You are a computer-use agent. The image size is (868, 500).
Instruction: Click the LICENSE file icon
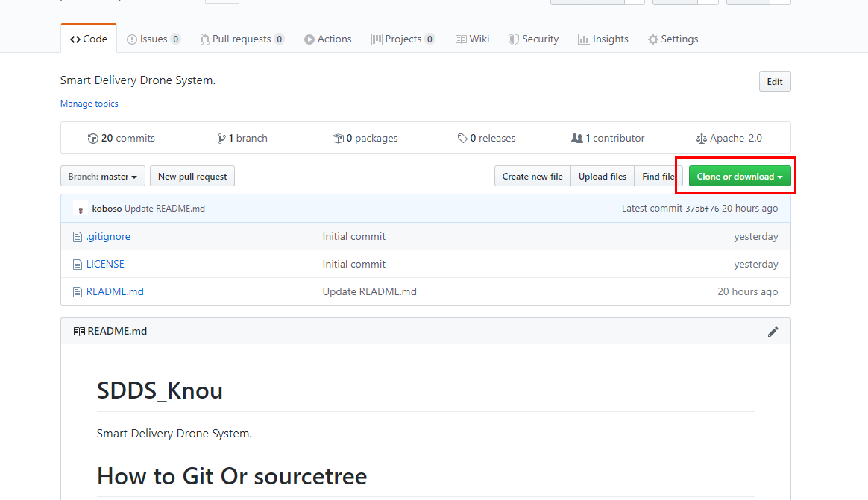coord(78,265)
